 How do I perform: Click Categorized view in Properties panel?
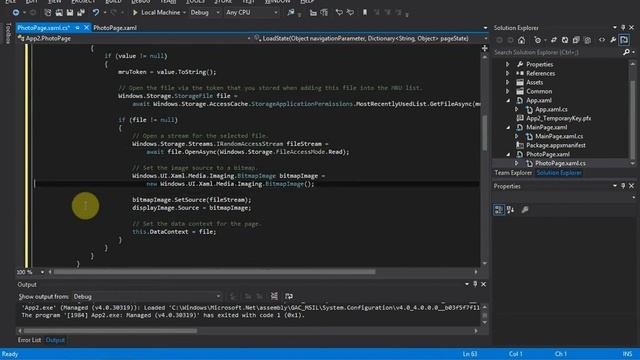[499, 210]
